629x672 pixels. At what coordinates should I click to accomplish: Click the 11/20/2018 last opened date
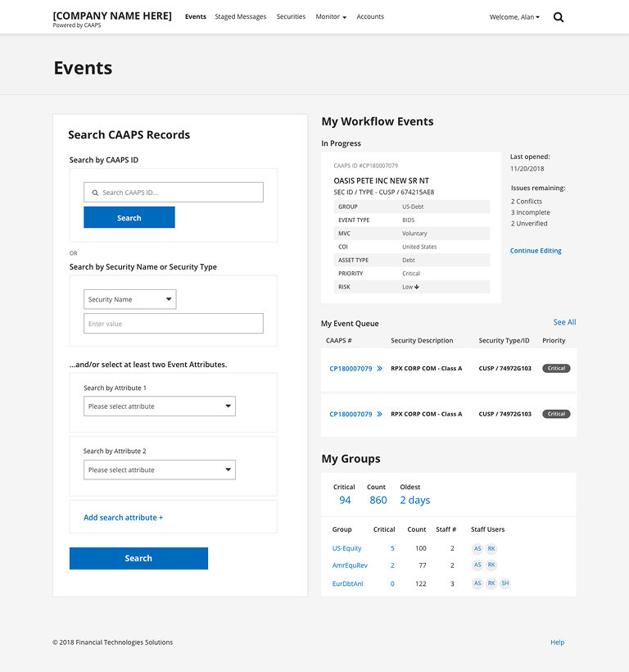click(527, 169)
